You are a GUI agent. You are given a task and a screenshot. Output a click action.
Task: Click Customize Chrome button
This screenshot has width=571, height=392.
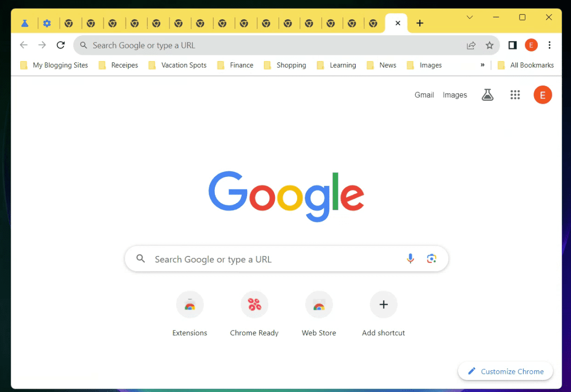coord(505,371)
